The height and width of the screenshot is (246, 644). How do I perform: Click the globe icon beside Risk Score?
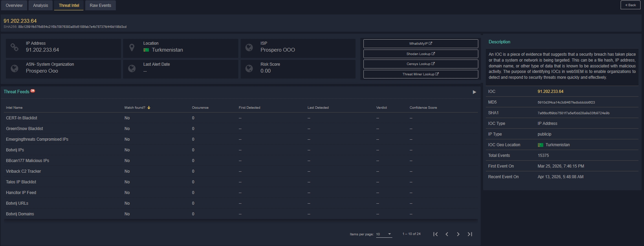pos(249,68)
